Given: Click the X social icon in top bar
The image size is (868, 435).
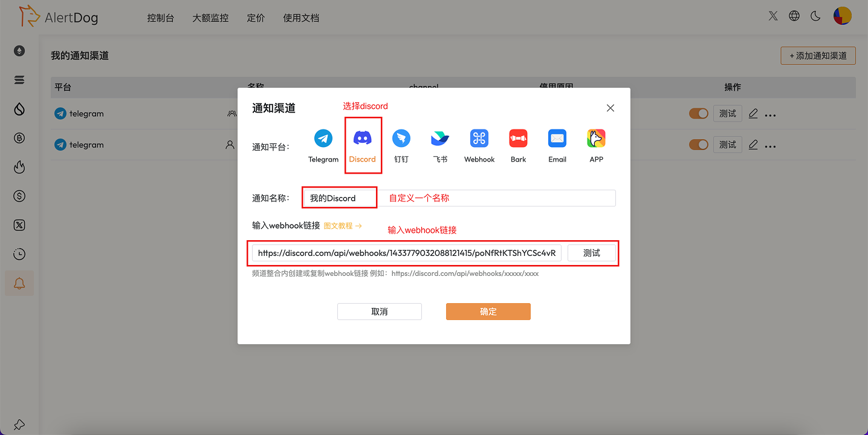Looking at the screenshot, I should 772,16.
